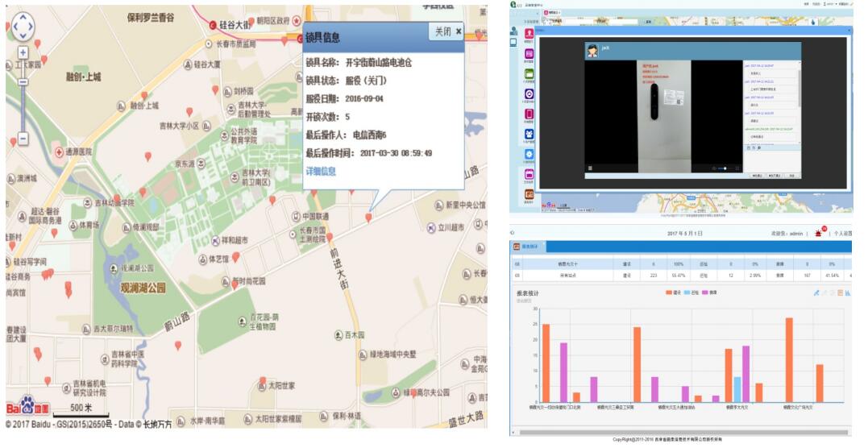Toggle the blue 巡检 legend series

691,292
